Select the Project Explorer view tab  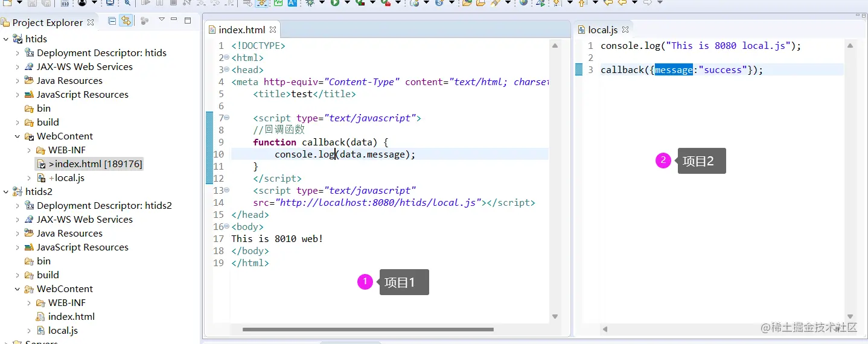pyautogui.click(x=47, y=22)
